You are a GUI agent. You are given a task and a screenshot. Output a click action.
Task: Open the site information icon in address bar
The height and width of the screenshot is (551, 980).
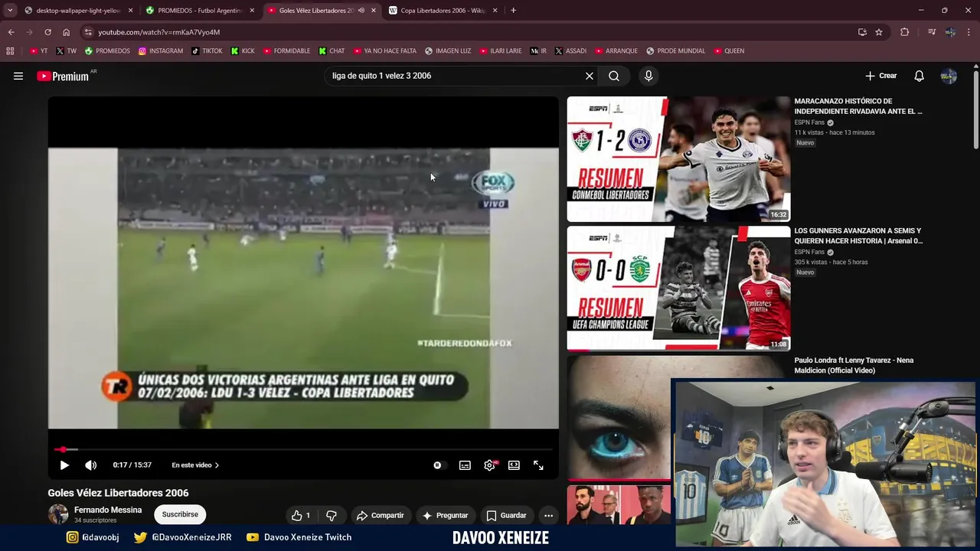pyautogui.click(x=89, y=32)
